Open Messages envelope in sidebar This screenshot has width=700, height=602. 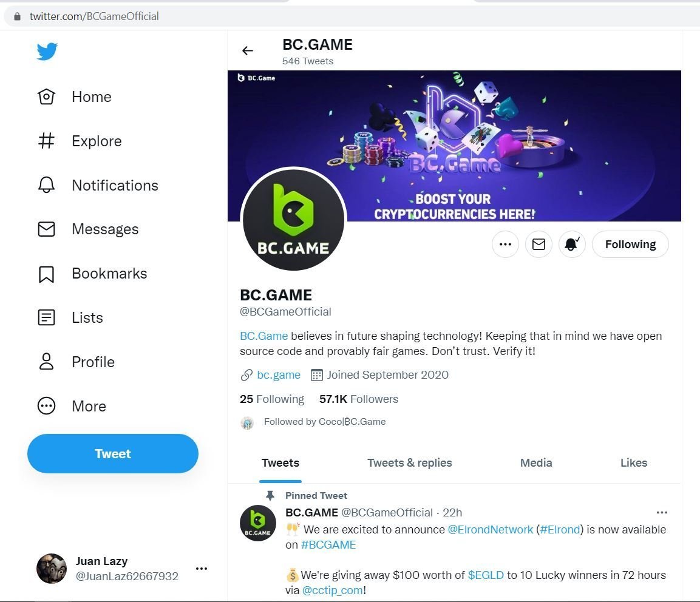click(47, 229)
